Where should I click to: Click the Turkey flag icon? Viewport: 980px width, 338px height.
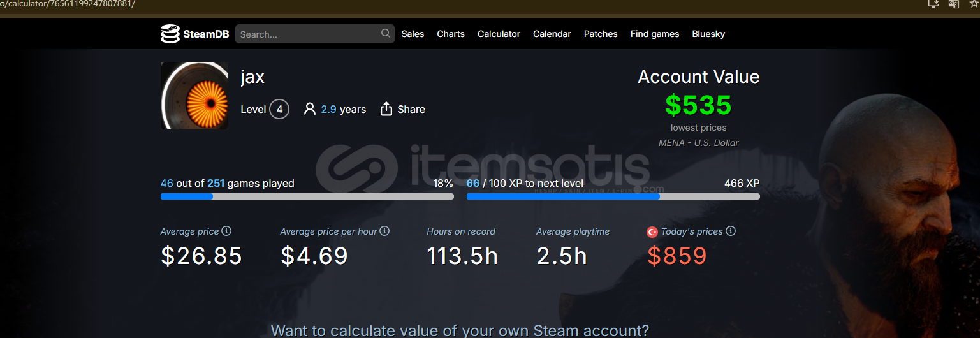point(652,232)
